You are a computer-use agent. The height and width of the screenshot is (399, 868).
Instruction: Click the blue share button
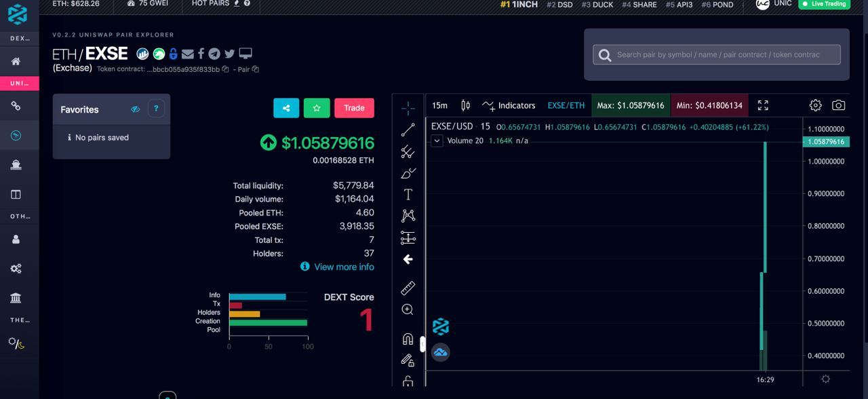tap(286, 108)
